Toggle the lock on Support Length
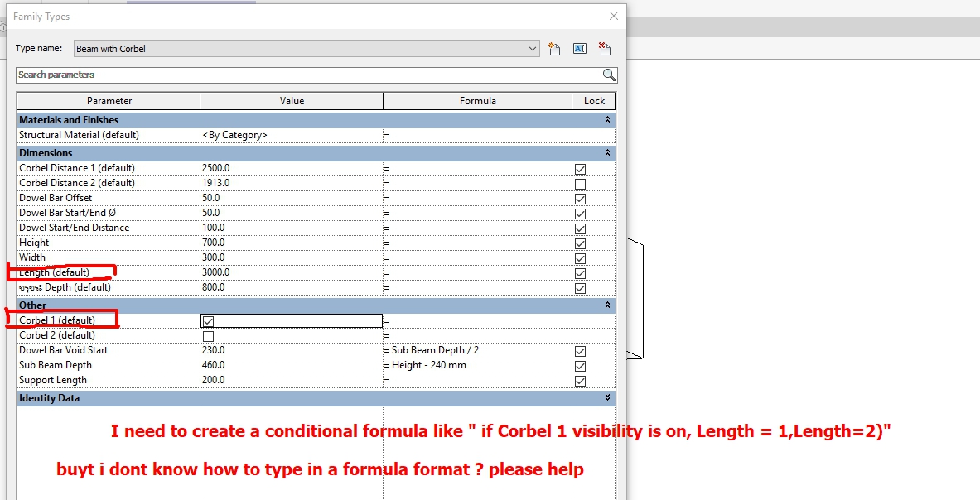 tap(580, 380)
